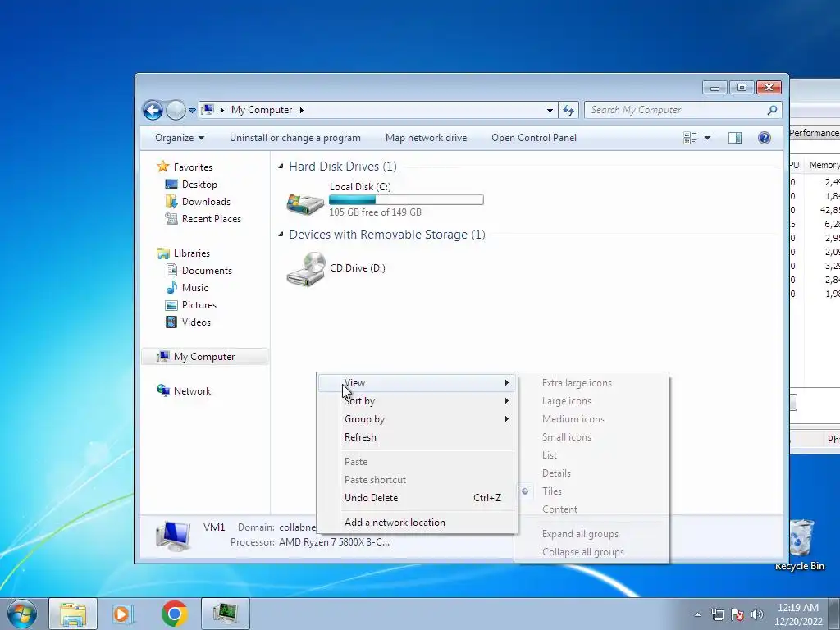
Task: Show hidden system tray icons
Action: click(697, 614)
